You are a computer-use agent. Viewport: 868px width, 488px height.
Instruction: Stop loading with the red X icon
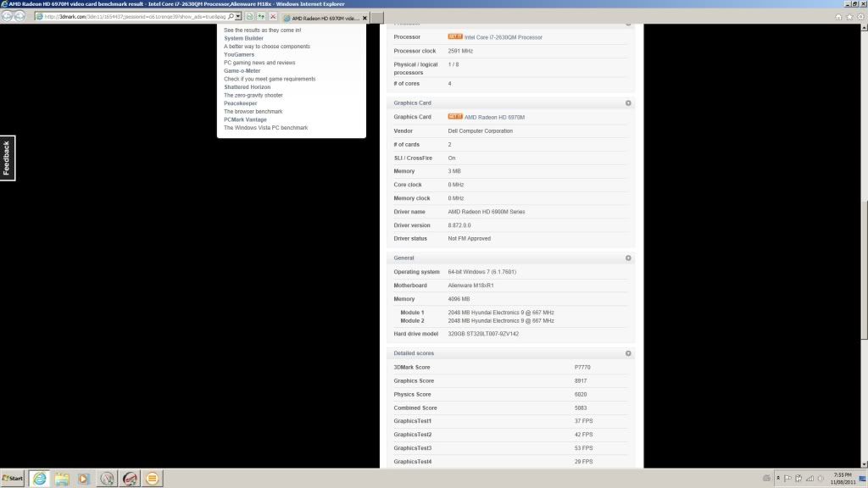point(273,17)
